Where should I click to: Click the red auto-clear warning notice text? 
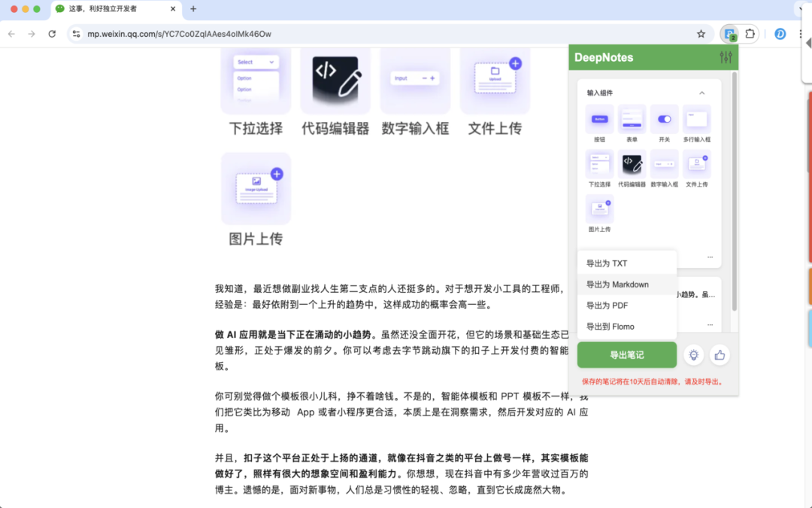coord(653,382)
